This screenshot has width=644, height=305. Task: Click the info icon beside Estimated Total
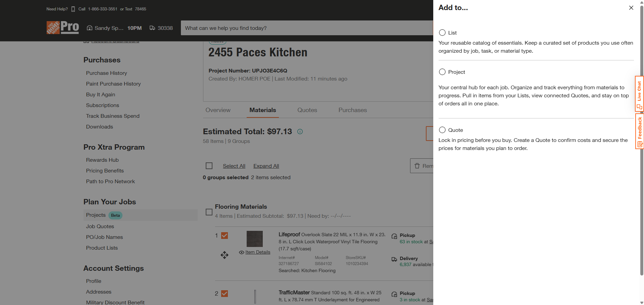tap(300, 132)
